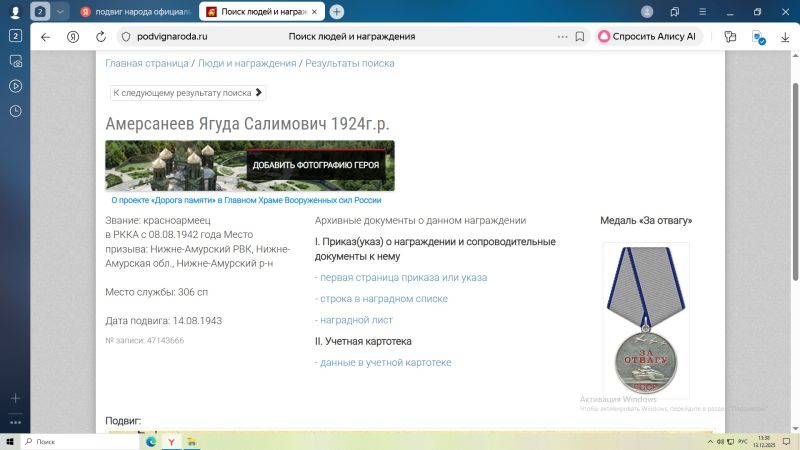This screenshot has width=800, height=450.
Task: Reload the page with refresh icon
Action: (x=101, y=36)
